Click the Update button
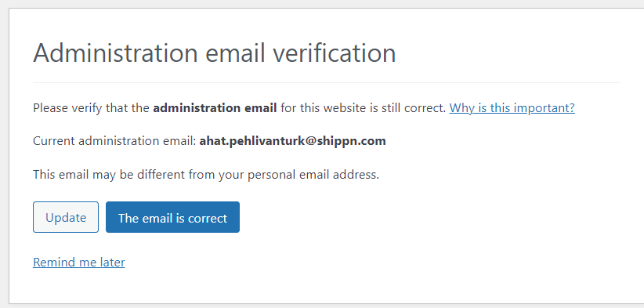Screen dimensions: 644x308 [x=66, y=217]
